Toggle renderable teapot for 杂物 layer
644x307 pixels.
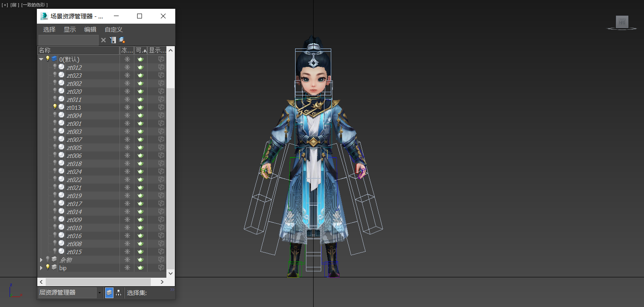tap(141, 260)
